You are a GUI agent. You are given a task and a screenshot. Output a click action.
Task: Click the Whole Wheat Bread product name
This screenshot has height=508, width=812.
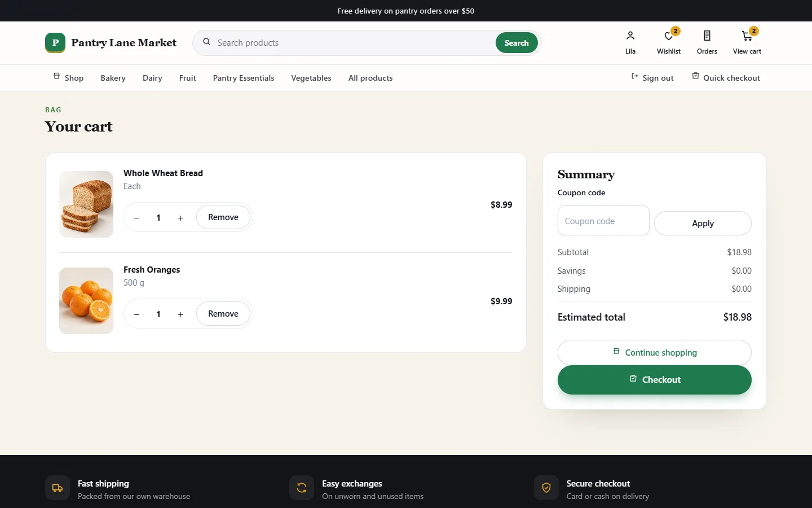163,173
